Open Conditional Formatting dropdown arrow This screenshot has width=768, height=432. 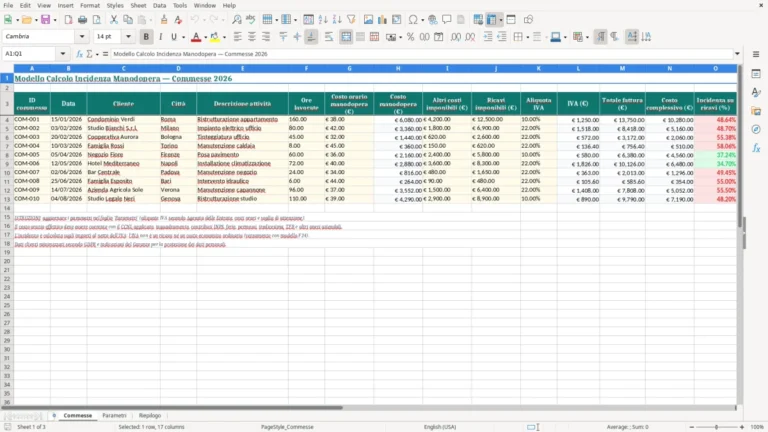587,37
